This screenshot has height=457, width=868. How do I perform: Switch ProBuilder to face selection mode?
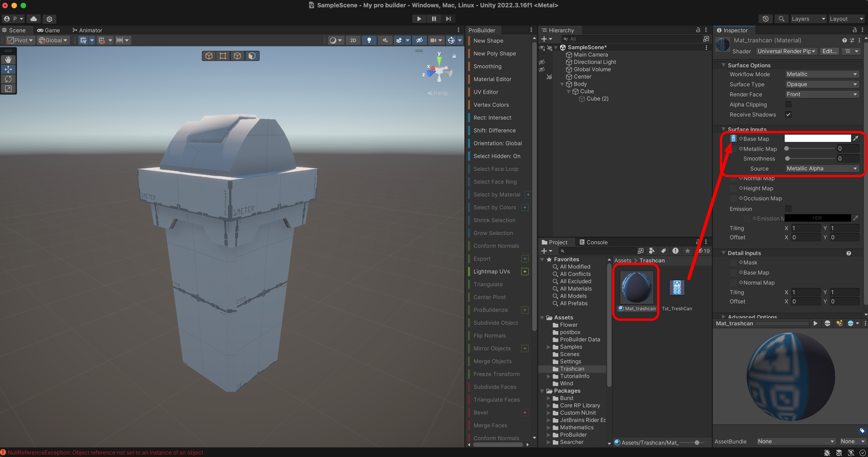[x=252, y=56]
